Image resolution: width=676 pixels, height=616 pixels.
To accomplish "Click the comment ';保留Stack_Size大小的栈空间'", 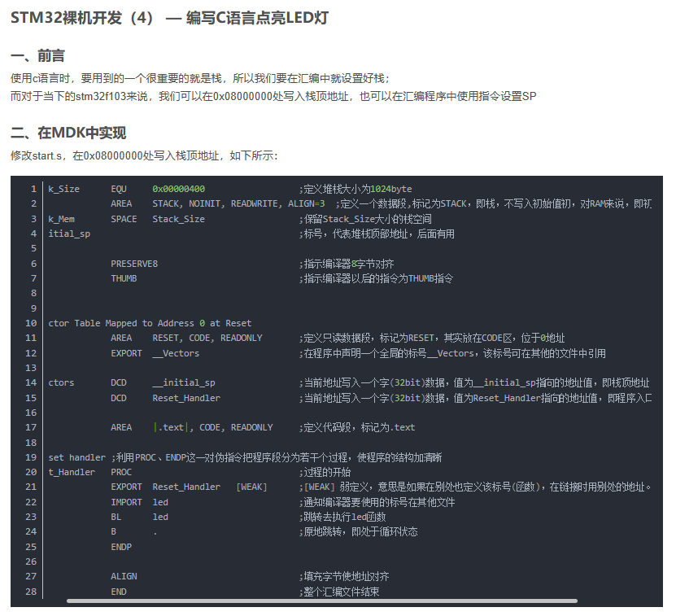I will pyautogui.click(x=365, y=219).
